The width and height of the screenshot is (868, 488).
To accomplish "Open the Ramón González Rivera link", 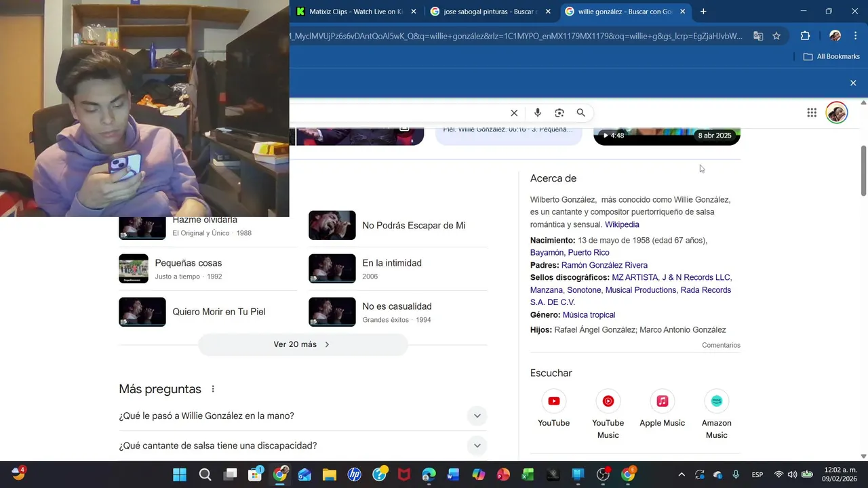I will (604, 265).
